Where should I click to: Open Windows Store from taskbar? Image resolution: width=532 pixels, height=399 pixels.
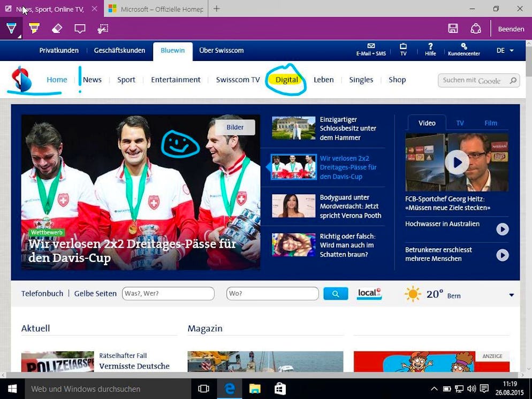(280, 389)
